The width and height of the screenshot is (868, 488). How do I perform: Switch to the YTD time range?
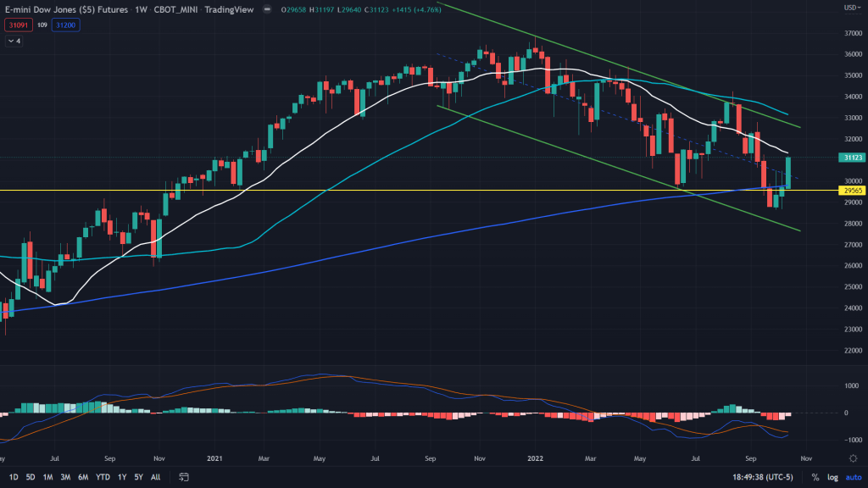click(x=103, y=477)
